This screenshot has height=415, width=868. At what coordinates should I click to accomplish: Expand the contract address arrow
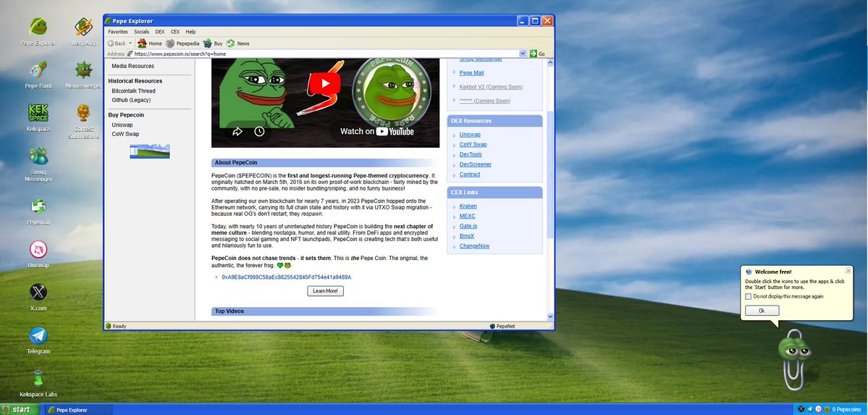click(216, 277)
